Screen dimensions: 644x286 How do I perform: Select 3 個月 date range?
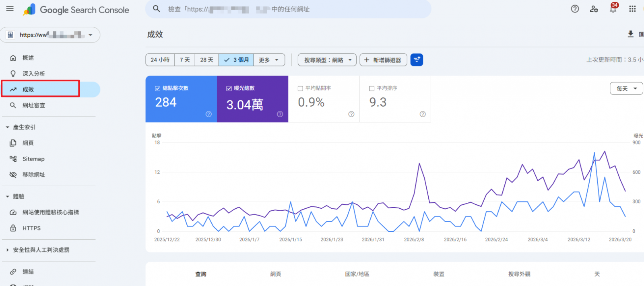click(236, 60)
